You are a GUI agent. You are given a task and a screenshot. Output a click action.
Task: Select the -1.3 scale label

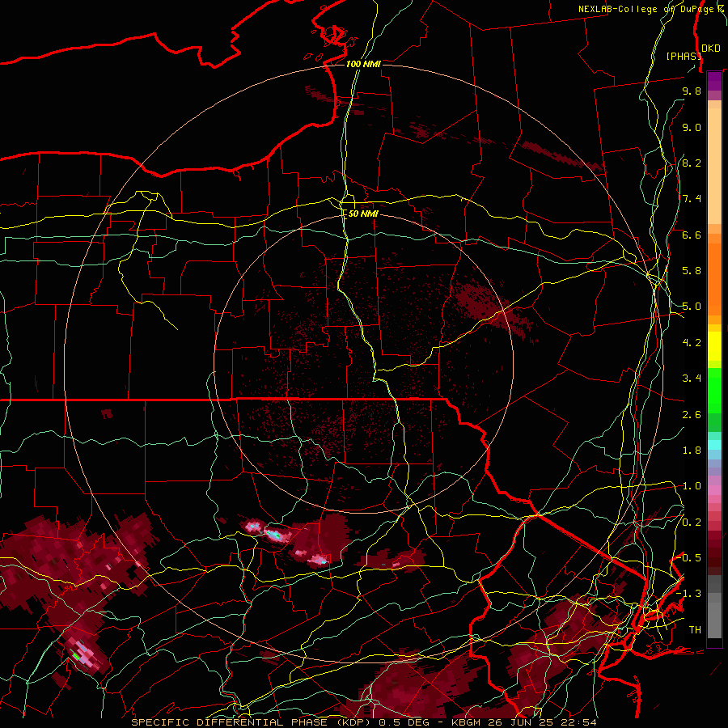[689, 594]
